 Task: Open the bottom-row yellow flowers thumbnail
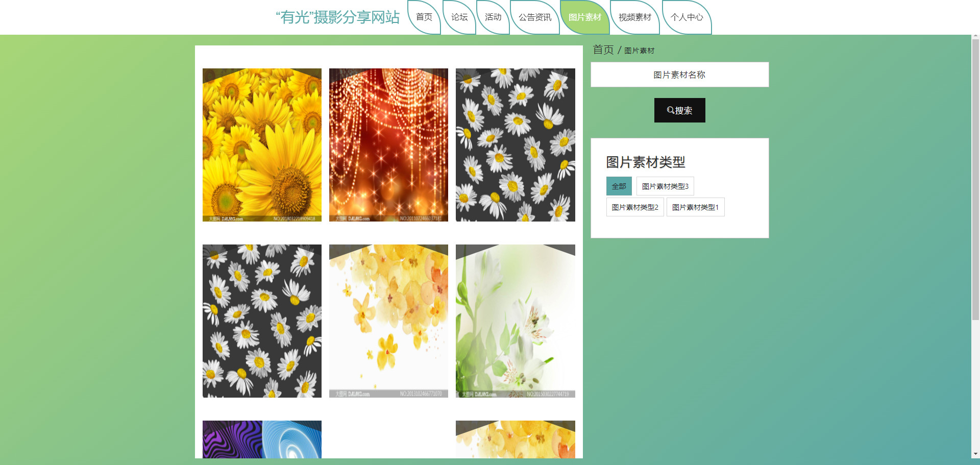516,439
